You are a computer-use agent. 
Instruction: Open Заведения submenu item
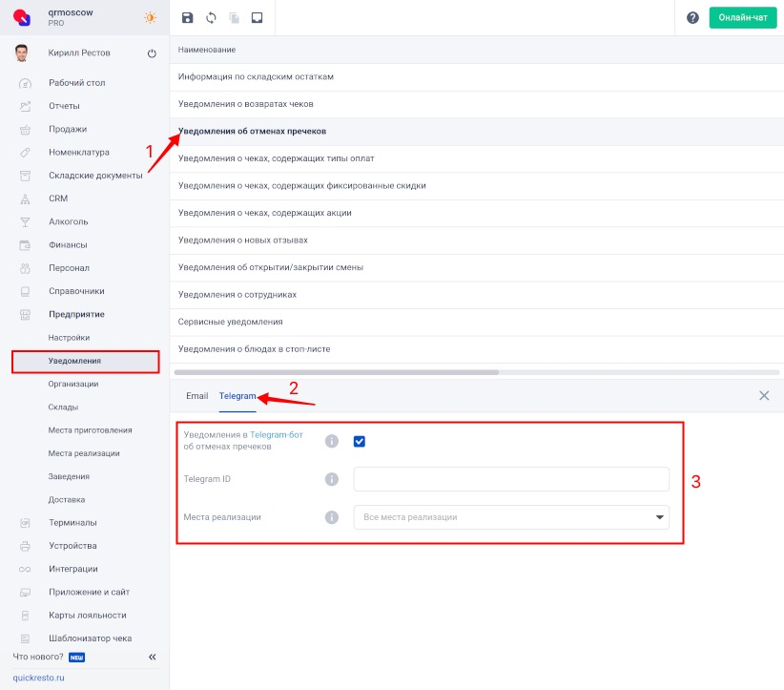pyautogui.click(x=69, y=476)
